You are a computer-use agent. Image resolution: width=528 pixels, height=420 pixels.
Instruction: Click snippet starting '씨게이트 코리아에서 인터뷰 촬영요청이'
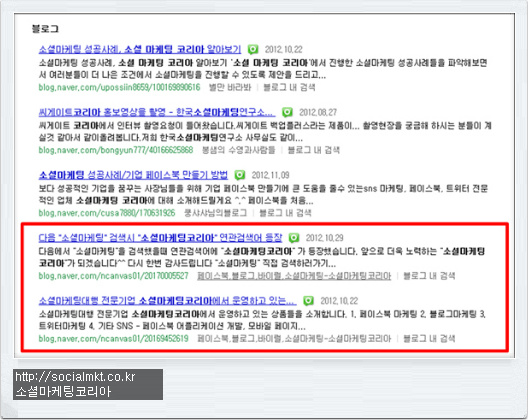[x=265, y=132]
